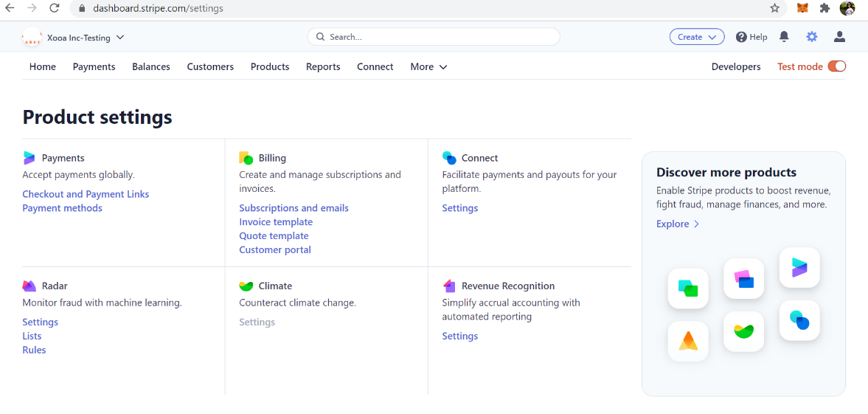Screen dimensions: 868x414
Task: Open Settings under Radar
Action: 40,322
